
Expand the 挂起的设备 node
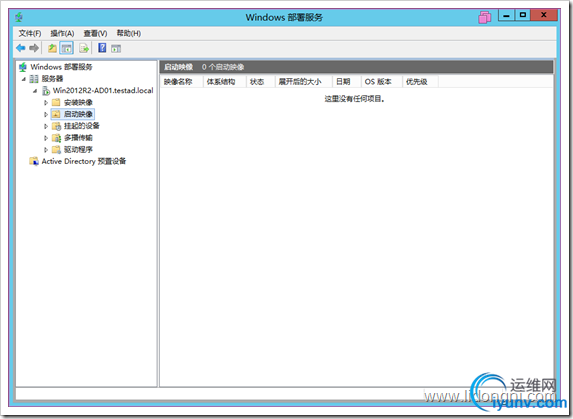pyautogui.click(x=46, y=126)
